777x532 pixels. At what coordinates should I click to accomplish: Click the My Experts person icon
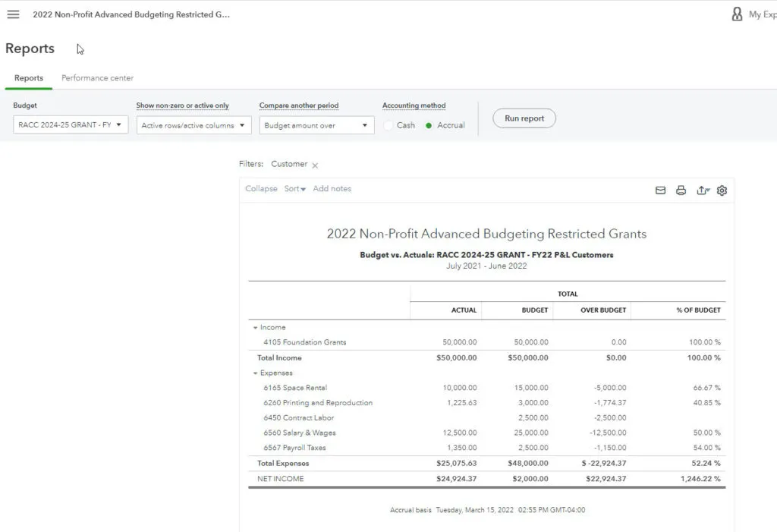tap(737, 14)
